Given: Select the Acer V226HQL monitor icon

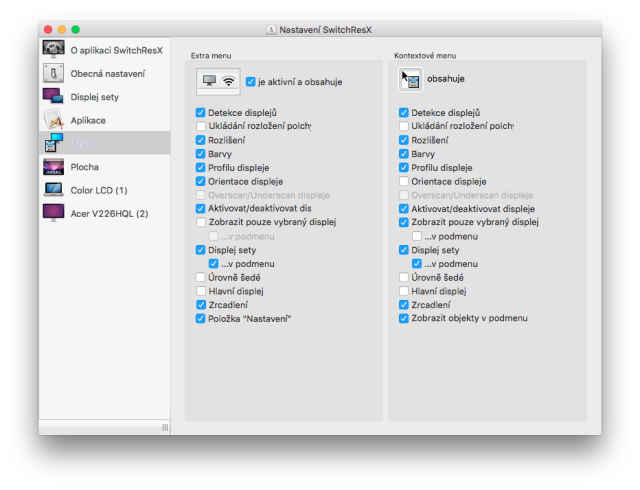Looking at the screenshot, I should pyautogui.click(x=53, y=213).
